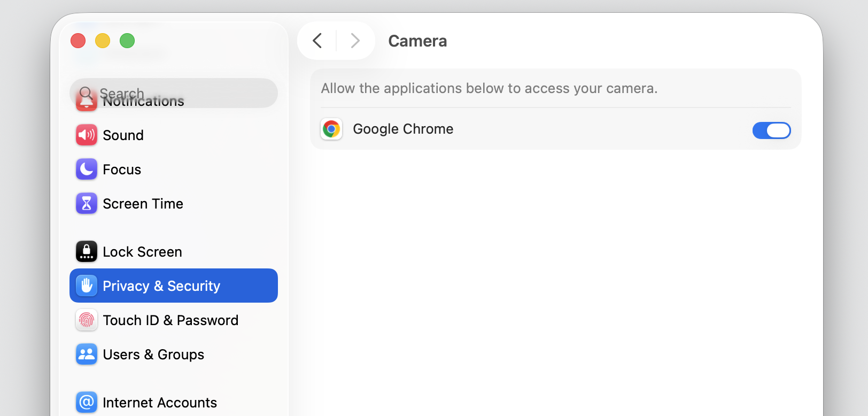The height and width of the screenshot is (416, 868).
Task: Toggle Google Chrome camera access switch
Action: [771, 130]
